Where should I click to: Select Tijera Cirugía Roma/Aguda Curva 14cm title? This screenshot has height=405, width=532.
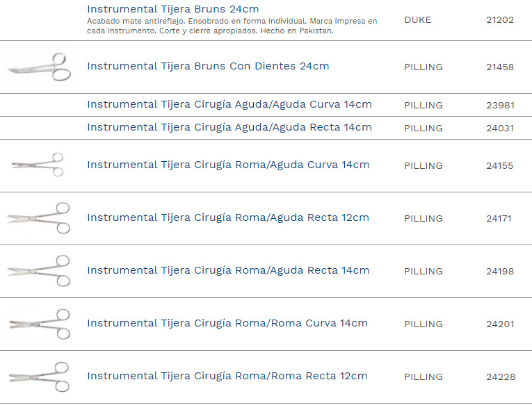228,165
